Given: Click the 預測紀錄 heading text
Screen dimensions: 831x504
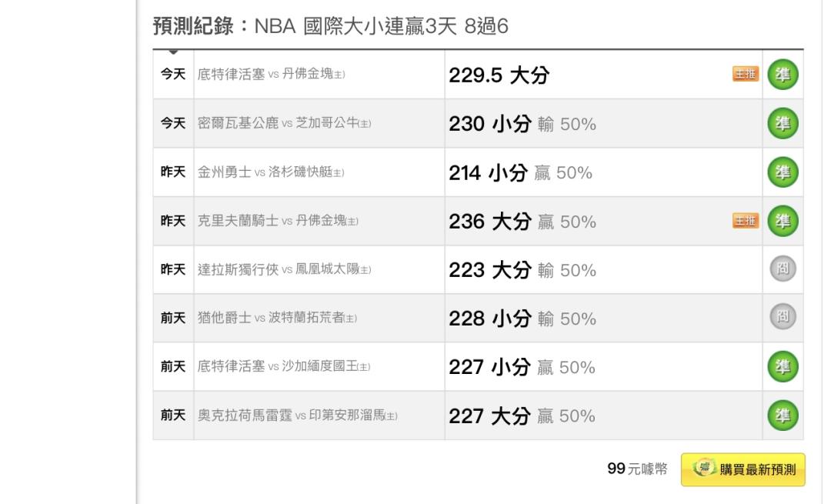Looking at the screenshot, I should pos(193,25).
